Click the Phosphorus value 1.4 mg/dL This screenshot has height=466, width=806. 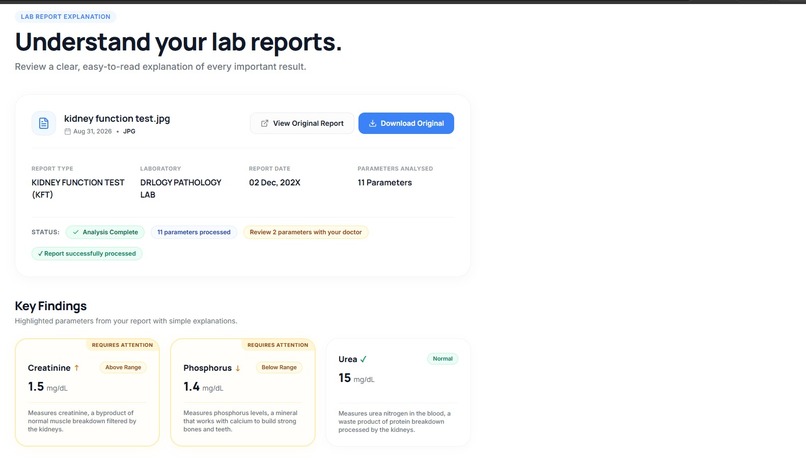tap(204, 387)
